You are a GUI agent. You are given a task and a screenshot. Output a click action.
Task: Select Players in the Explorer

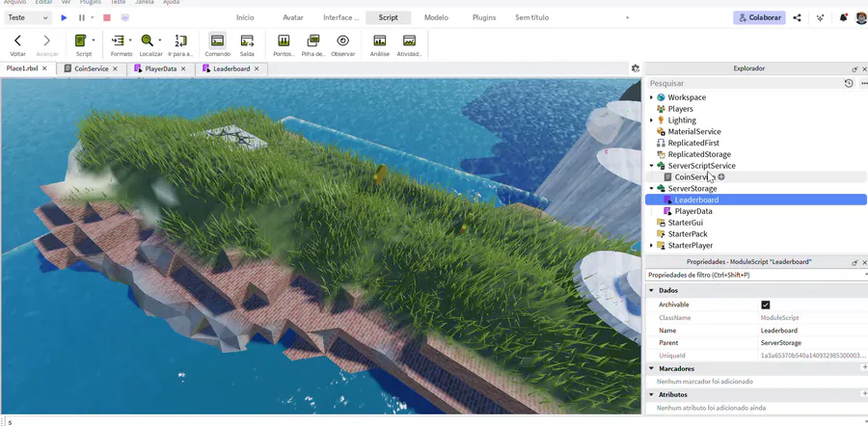click(680, 109)
